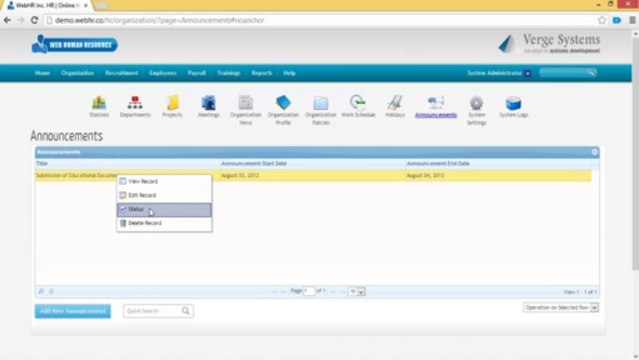Choose Status from context menu

click(x=164, y=210)
